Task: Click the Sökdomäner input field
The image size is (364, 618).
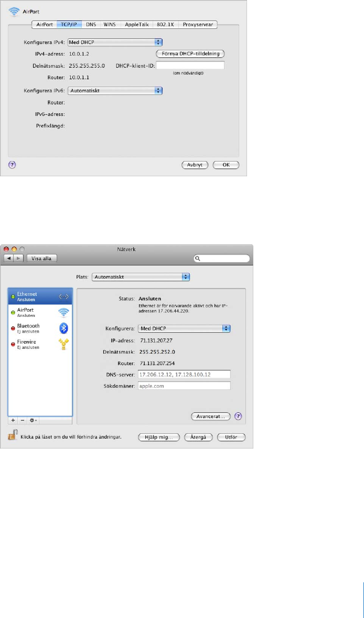Action: pyautogui.click(x=184, y=386)
